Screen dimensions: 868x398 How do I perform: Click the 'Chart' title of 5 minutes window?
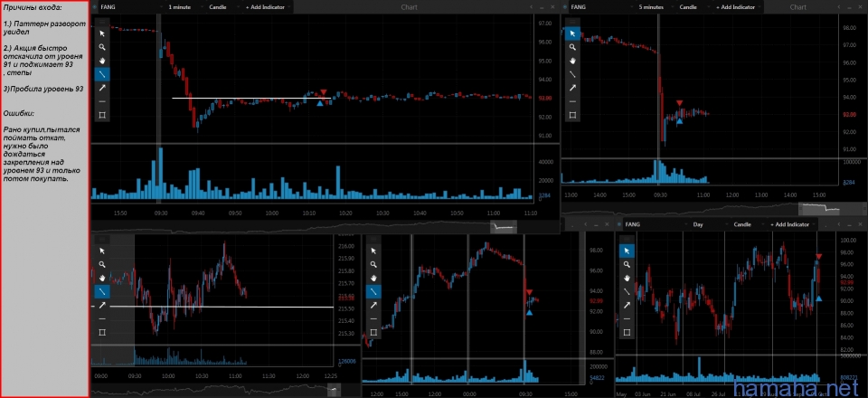797,7
